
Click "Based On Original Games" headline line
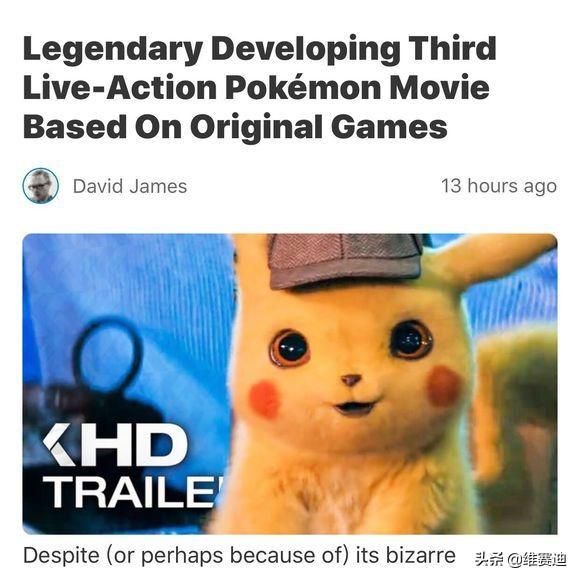(235, 127)
